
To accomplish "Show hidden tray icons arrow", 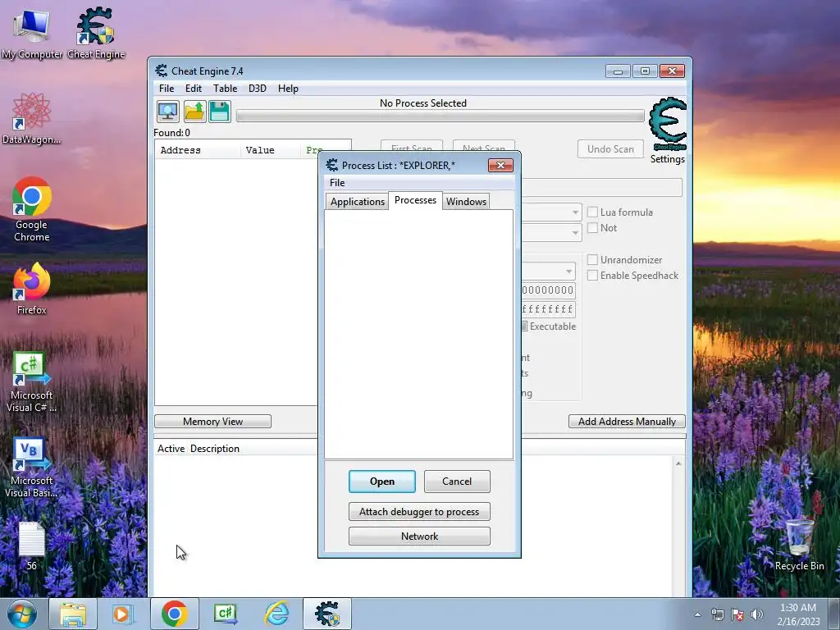I will pos(697,614).
